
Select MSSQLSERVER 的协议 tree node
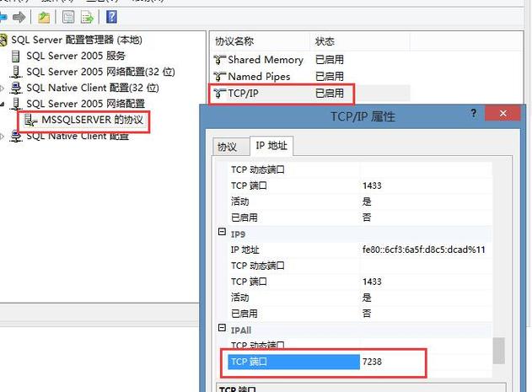[x=92, y=120]
